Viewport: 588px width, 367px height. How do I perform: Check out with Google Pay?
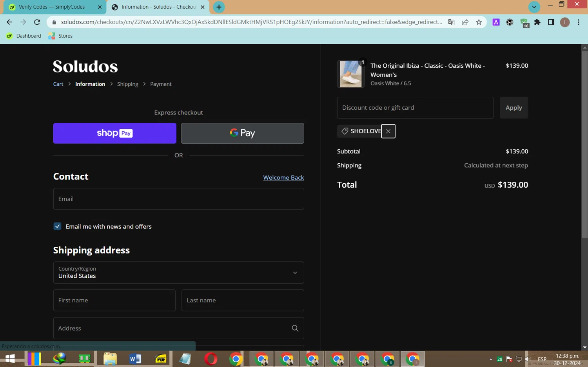pyautogui.click(x=242, y=133)
